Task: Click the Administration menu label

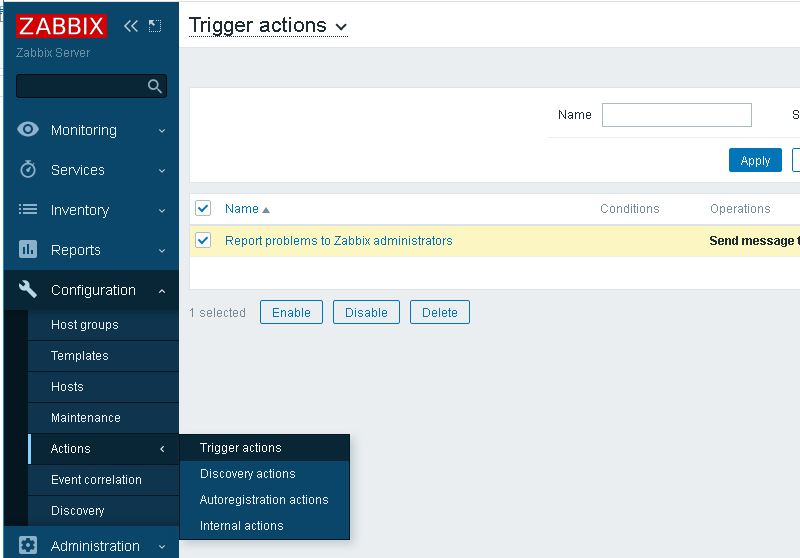Action: tap(95, 546)
